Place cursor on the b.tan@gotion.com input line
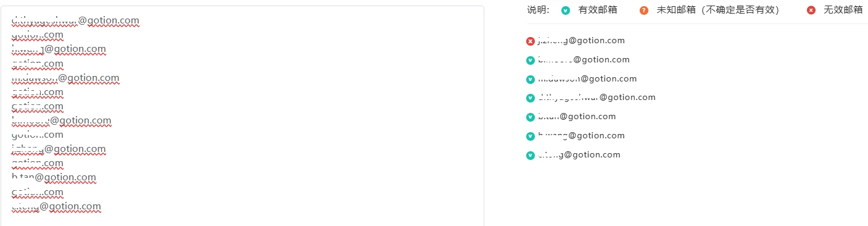The height and width of the screenshot is (226, 868). coord(54,178)
